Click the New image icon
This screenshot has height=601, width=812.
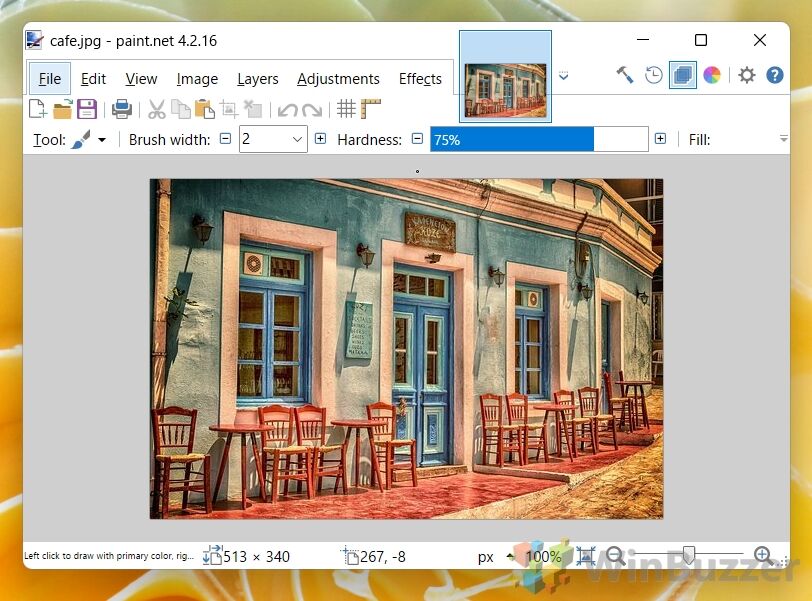pos(37,109)
